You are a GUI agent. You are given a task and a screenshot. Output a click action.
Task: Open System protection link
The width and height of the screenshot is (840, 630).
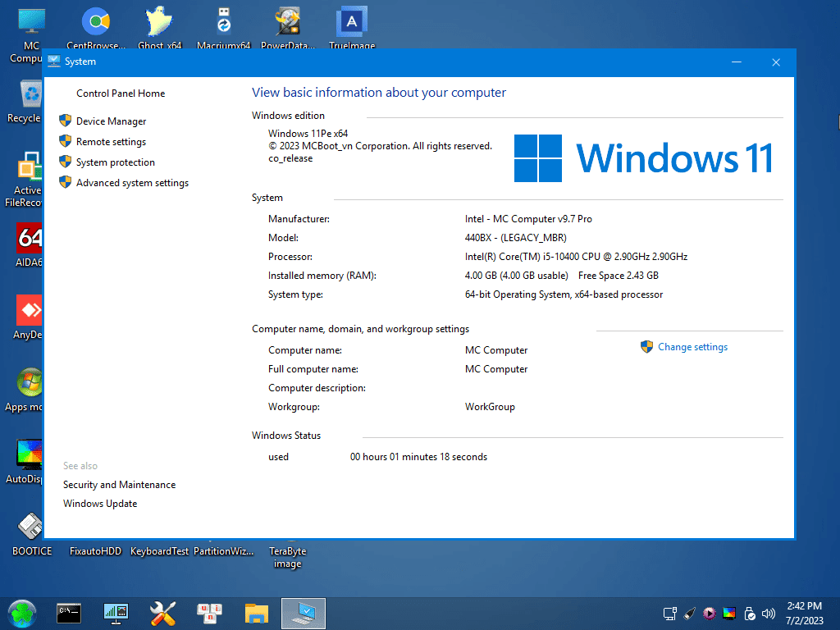[x=115, y=162]
